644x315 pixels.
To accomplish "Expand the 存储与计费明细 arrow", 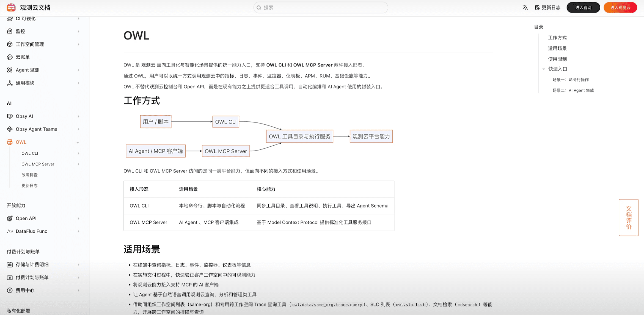I will [x=78, y=264].
